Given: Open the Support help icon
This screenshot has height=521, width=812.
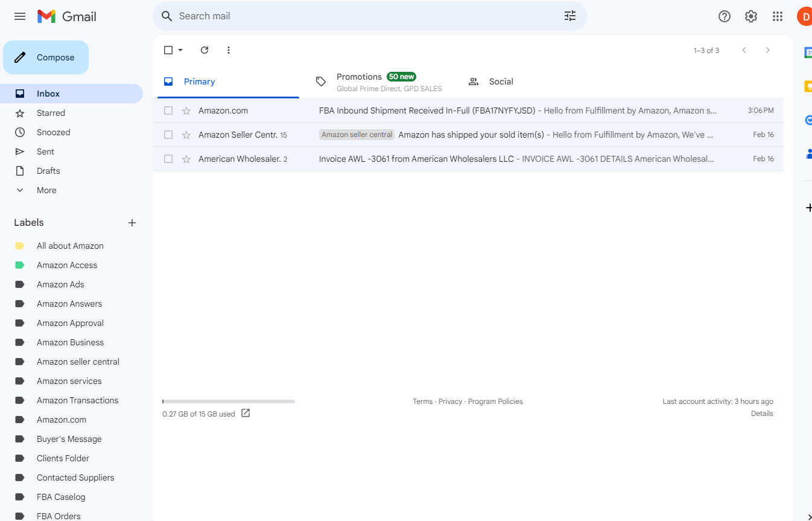Looking at the screenshot, I should coord(725,16).
